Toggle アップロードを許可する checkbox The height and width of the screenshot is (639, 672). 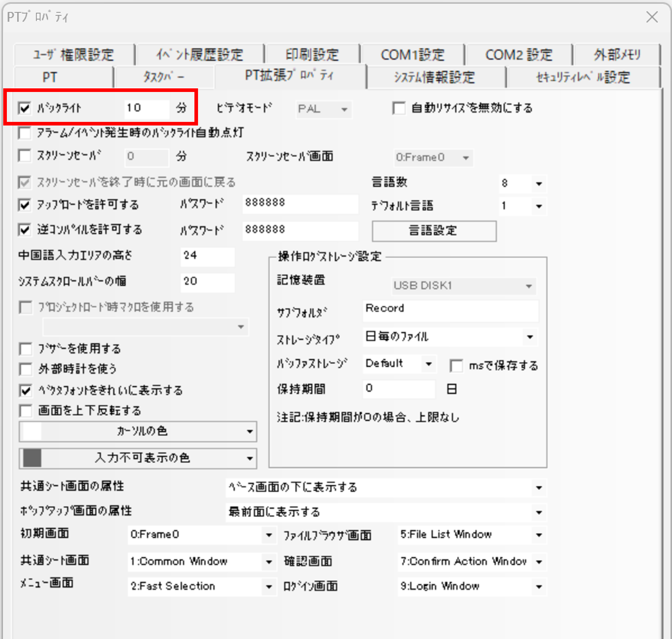click(25, 205)
